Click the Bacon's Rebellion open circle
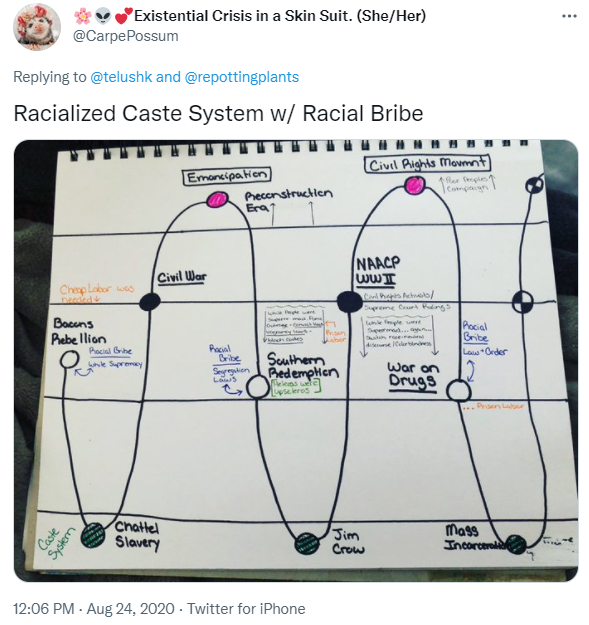Screen dimensions: 589x625 pyautogui.click(x=70, y=360)
